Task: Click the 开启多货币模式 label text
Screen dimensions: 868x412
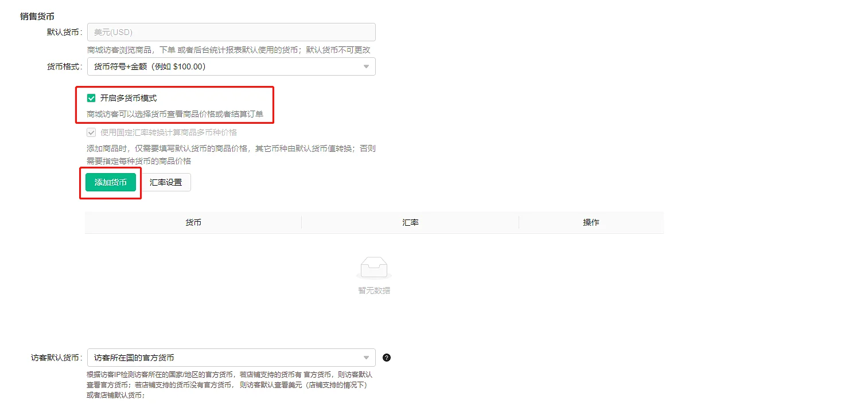Action: click(x=129, y=98)
